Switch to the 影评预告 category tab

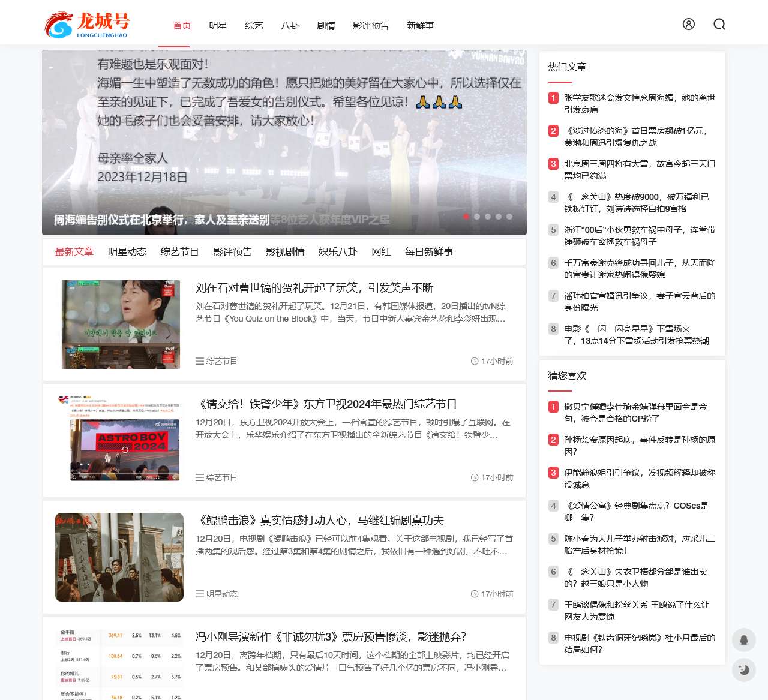click(x=232, y=252)
